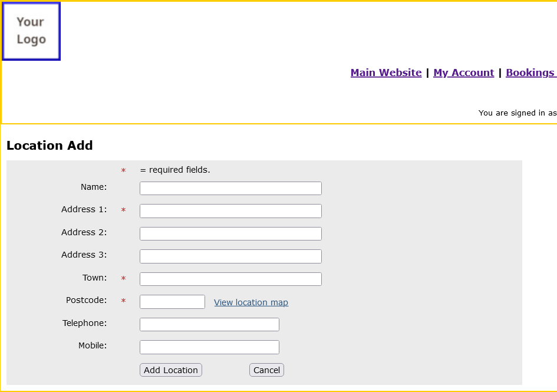Select the Address 2 input field

click(230, 233)
